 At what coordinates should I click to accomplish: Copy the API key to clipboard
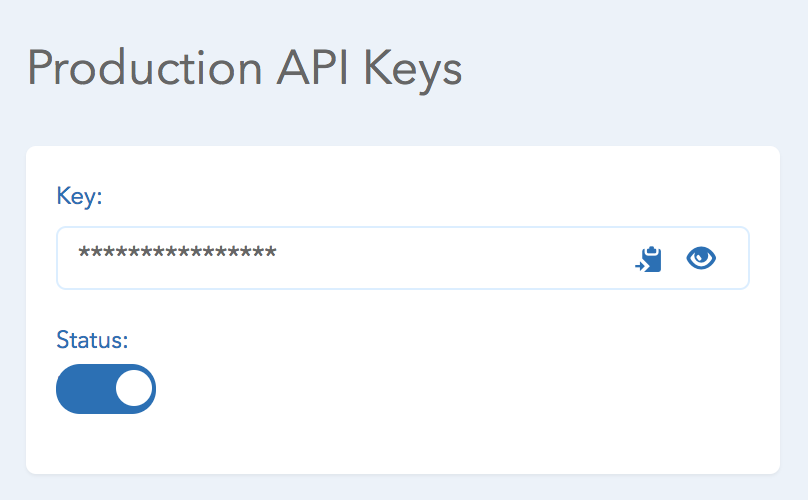pyautogui.click(x=648, y=259)
